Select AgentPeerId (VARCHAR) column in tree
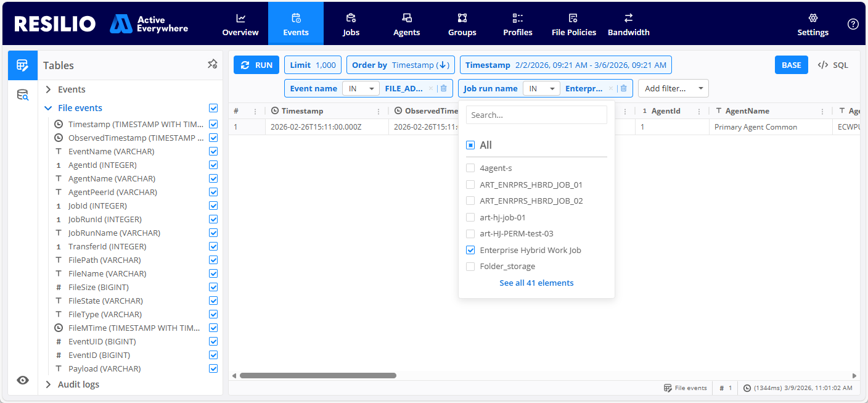Viewport: 868px width, 403px height. [x=113, y=192]
